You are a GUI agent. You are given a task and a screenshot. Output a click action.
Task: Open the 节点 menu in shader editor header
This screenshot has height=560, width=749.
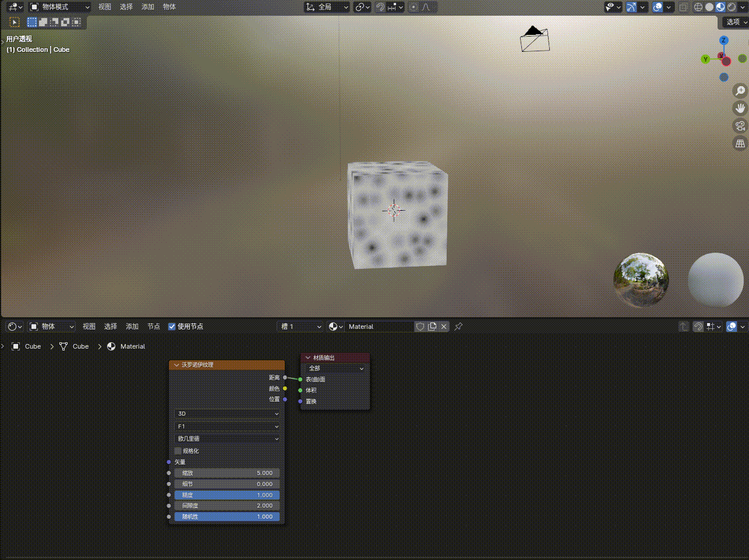(154, 327)
